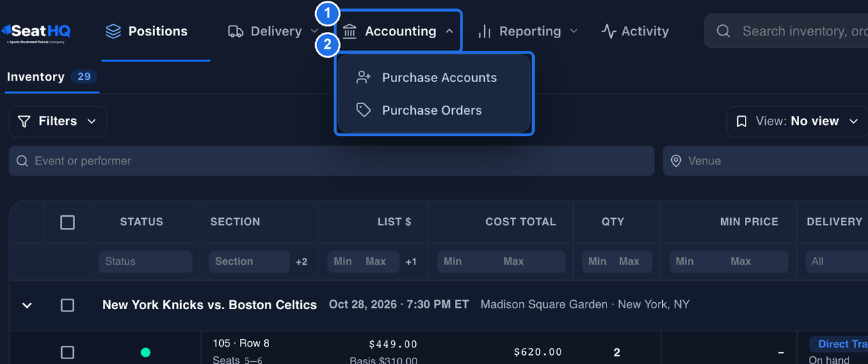868x364 pixels.
Task: Click the +2 badge next to Section filter
Action: point(301,262)
